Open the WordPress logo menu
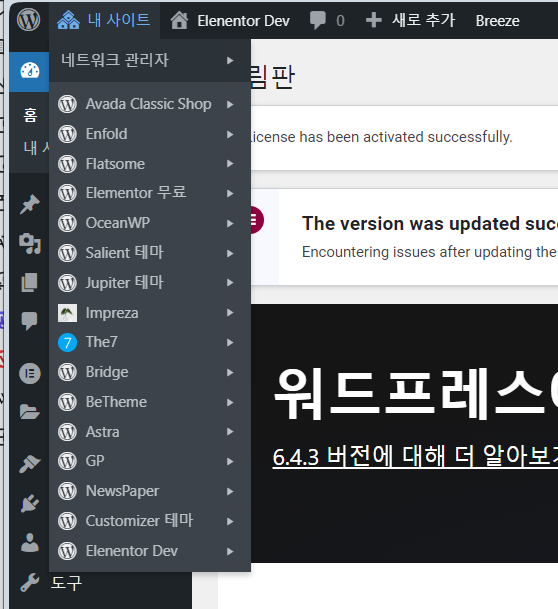Screen dimensions: 558x609 tap(28, 20)
